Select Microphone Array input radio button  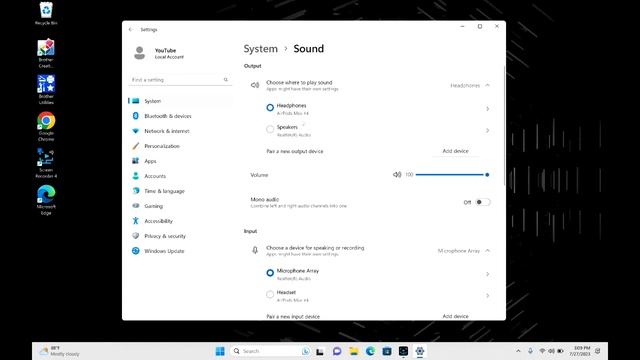270,273
